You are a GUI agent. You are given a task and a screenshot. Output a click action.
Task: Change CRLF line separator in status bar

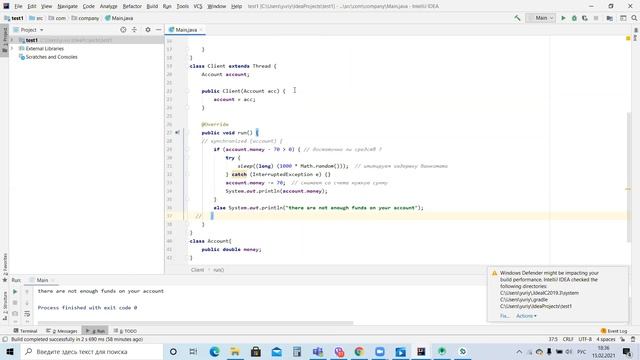point(568,339)
